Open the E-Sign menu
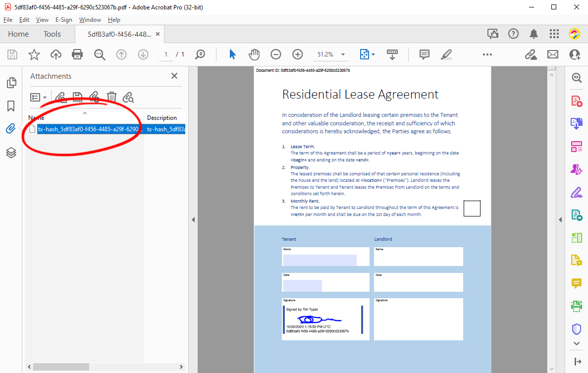 point(64,20)
